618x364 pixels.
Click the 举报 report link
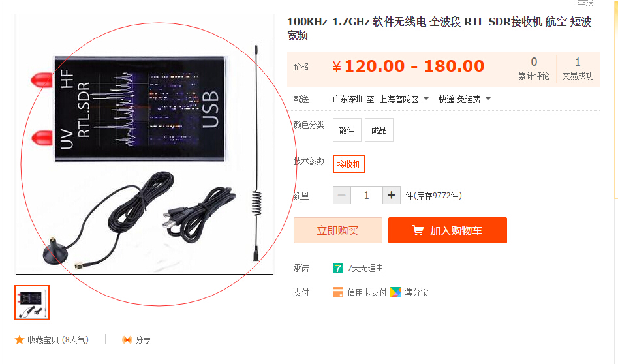[x=585, y=3]
